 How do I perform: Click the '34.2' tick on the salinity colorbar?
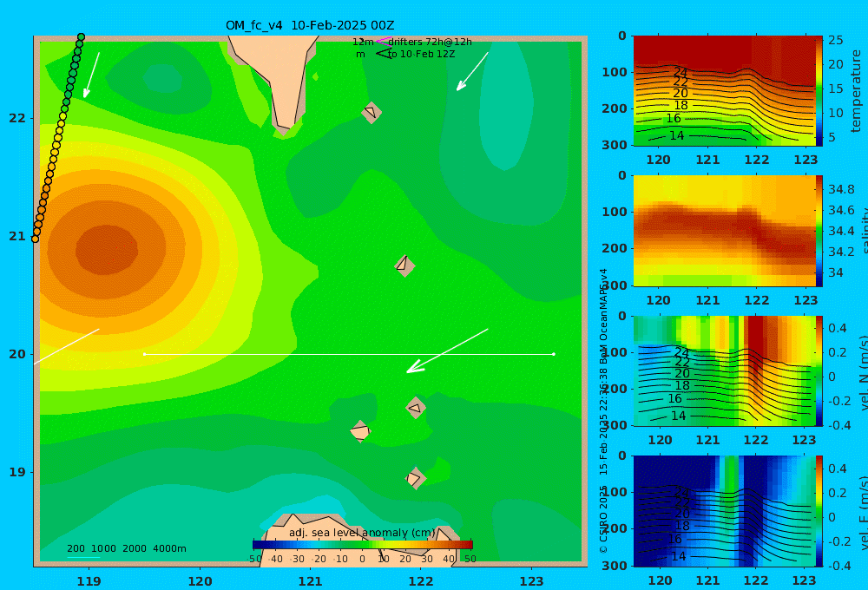841,252
